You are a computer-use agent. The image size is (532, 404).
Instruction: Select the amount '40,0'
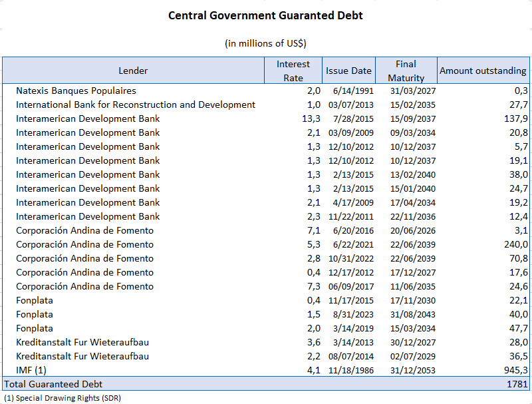coord(519,314)
